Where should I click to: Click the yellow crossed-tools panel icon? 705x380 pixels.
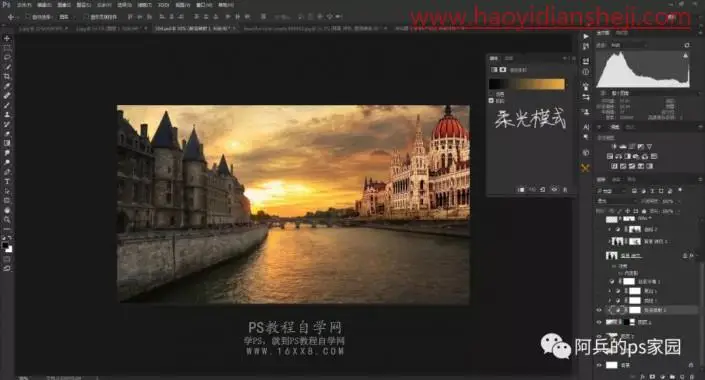click(x=585, y=168)
